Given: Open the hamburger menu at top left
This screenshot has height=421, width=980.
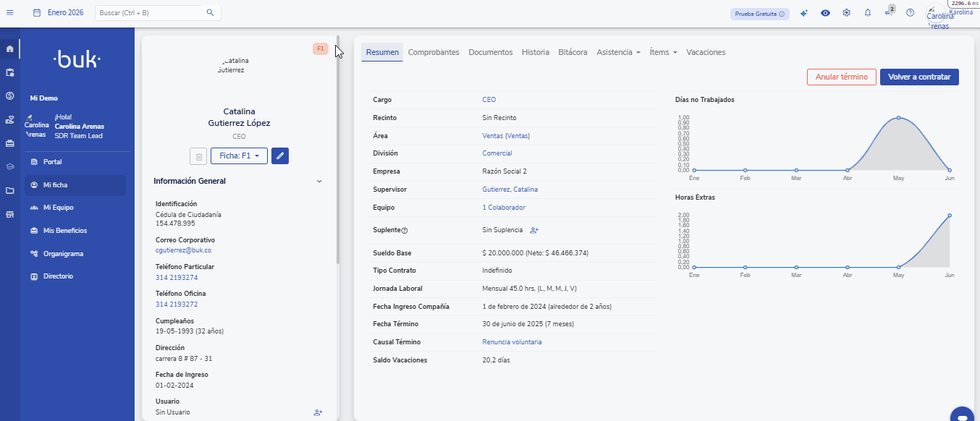Looking at the screenshot, I should [x=10, y=13].
